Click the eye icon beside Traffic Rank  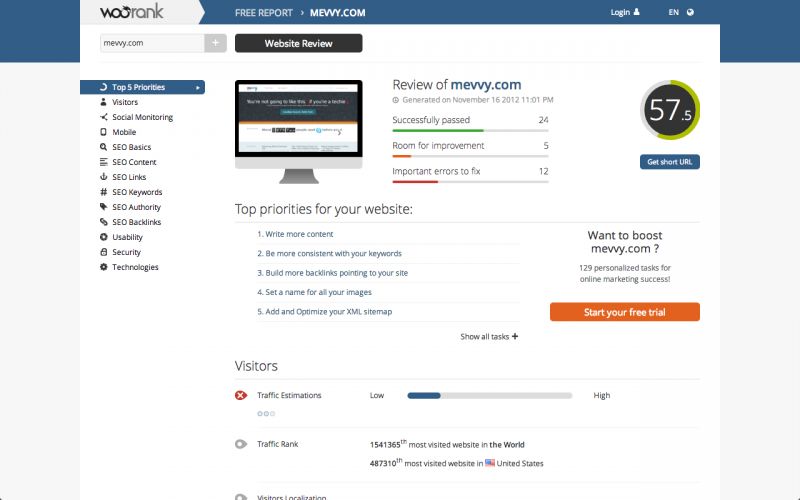tap(241, 444)
